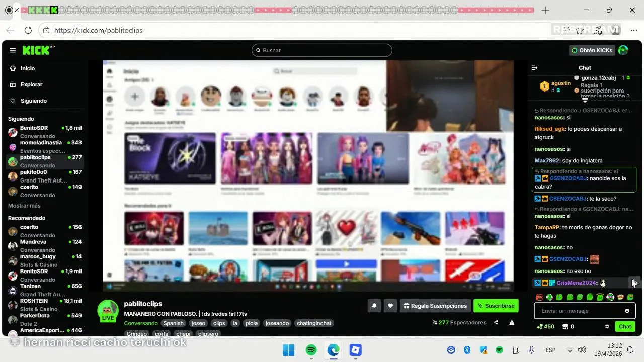Expand followed channels with Mostrar más
The image size is (644, 362).
(24, 206)
